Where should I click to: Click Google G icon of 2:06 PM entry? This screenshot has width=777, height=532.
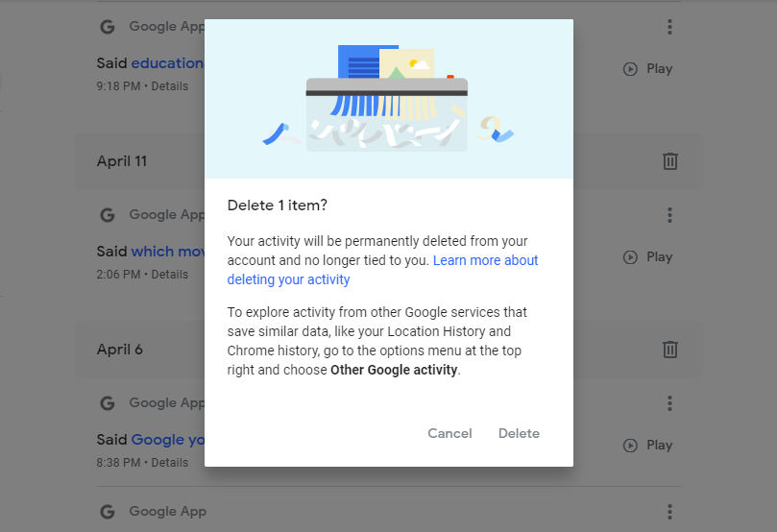click(108, 215)
